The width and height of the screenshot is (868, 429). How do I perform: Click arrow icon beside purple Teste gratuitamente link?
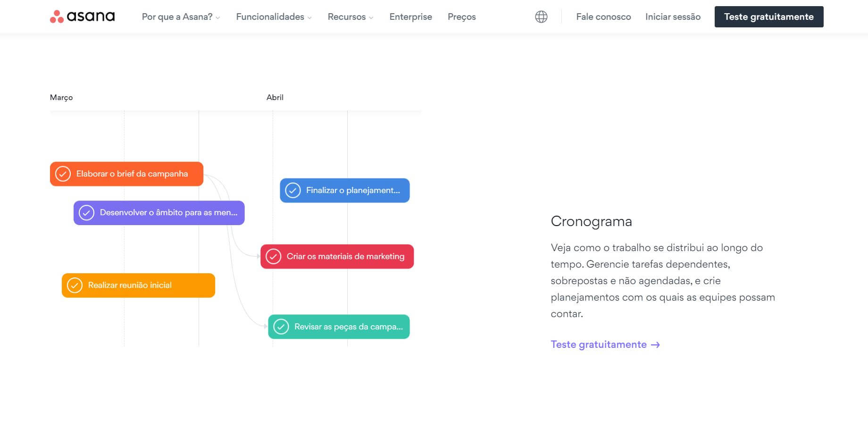655,345
